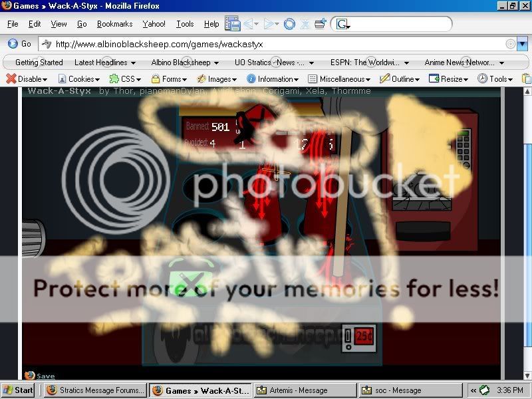Open the Cookies menu in Web Developer toolbar
The width and height of the screenshot is (532, 399).
coord(78,79)
